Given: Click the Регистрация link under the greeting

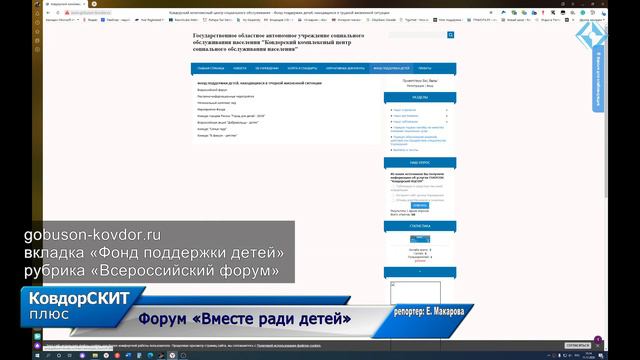Looking at the screenshot, I should [415, 86].
